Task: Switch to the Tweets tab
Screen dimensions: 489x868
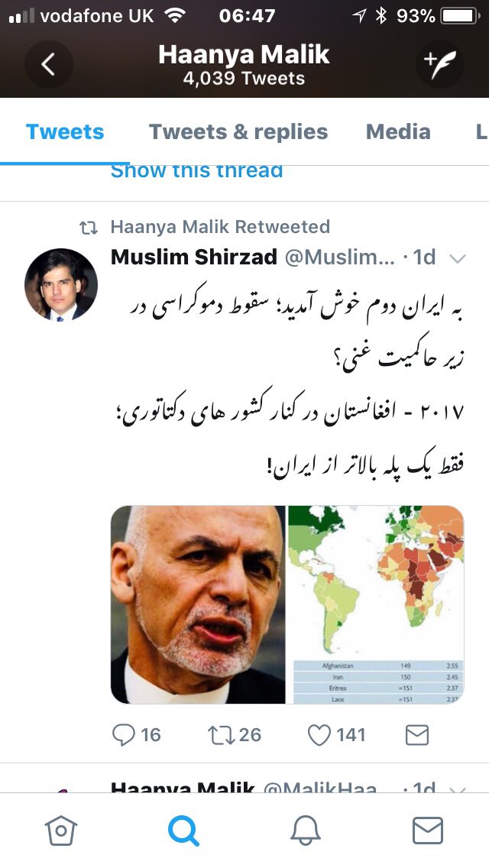Action: [x=65, y=131]
